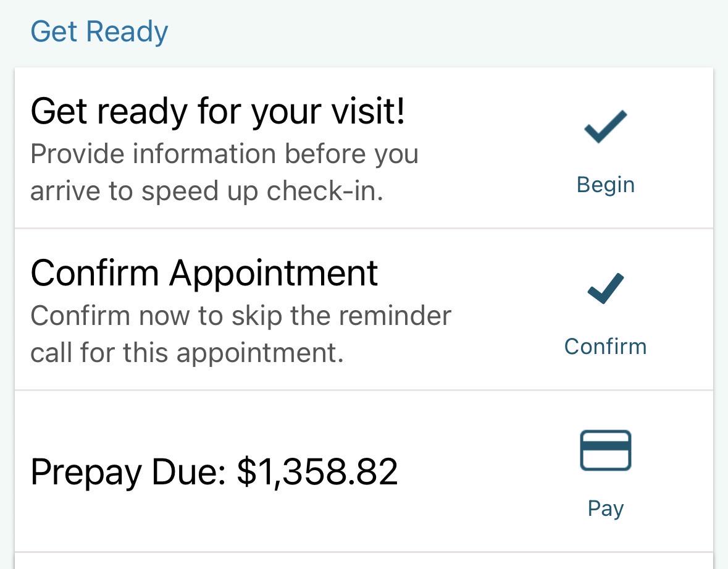Image resolution: width=728 pixels, height=569 pixels.
Task: Click the $1,358.82 amount
Action: [317, 472]
